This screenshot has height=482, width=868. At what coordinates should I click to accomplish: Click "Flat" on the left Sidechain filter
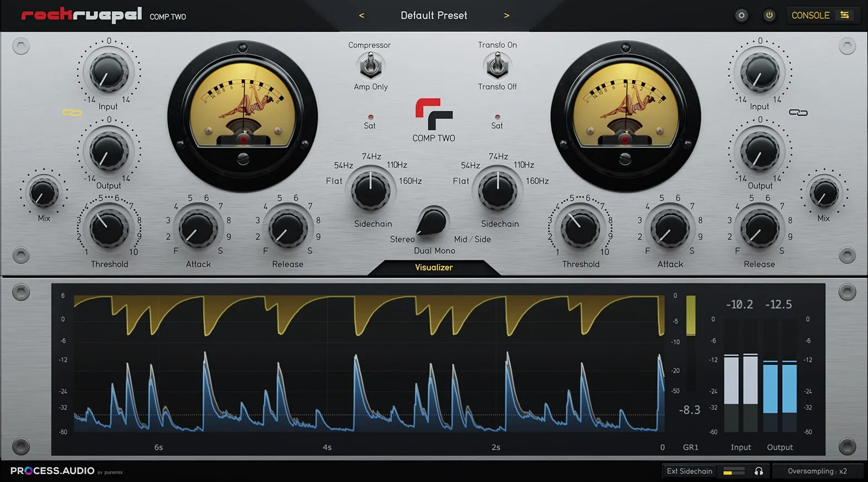pos(334,181)
